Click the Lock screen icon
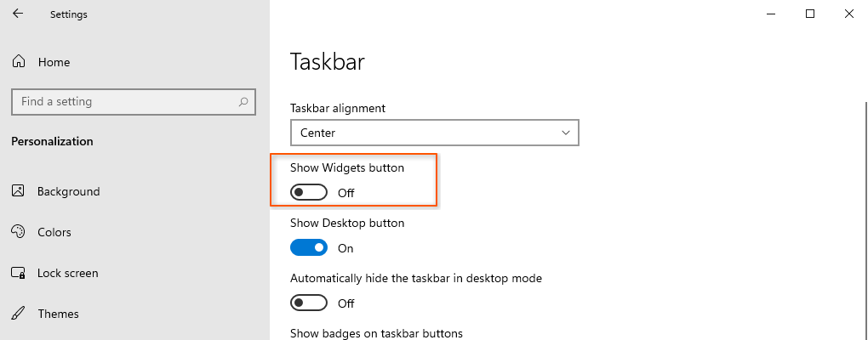Screen dimensions: 868x340 (x=19, y=273)
